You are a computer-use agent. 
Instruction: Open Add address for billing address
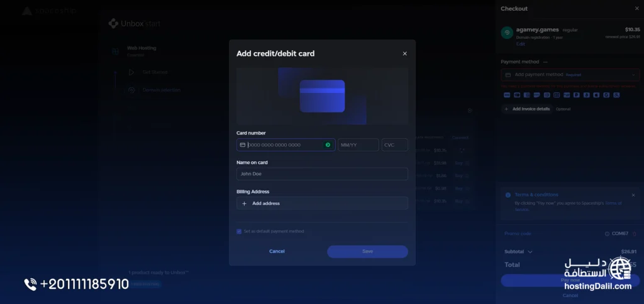[322, 204]
